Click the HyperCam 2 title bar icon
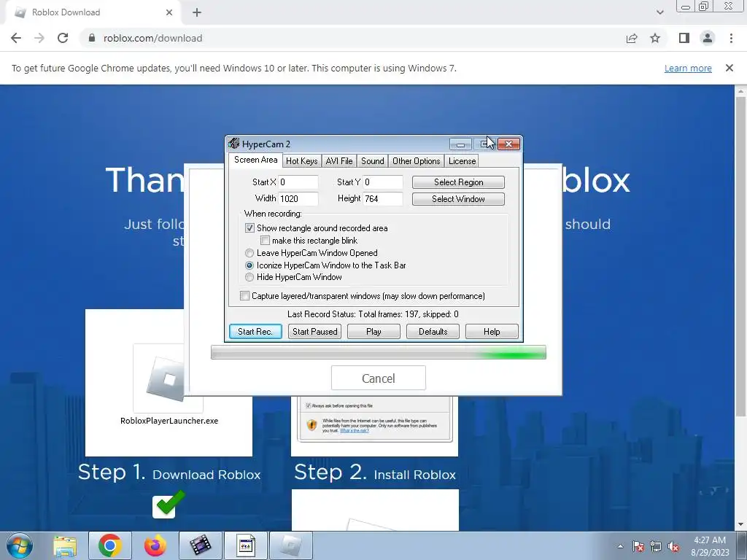 [233, 144]
